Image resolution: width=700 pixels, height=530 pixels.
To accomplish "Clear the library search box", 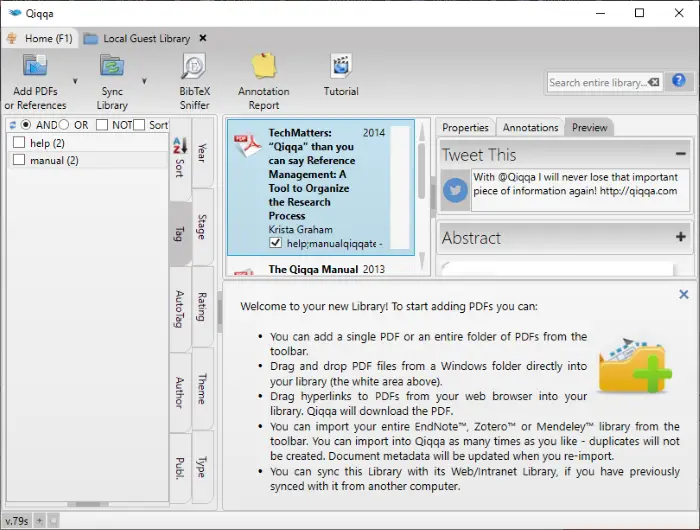I will coord(654,82).
